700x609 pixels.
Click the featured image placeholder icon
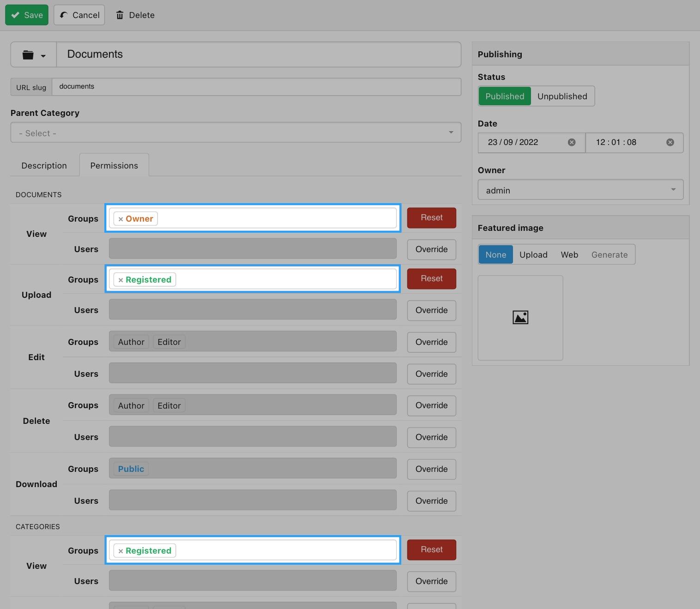coord(520,318)
